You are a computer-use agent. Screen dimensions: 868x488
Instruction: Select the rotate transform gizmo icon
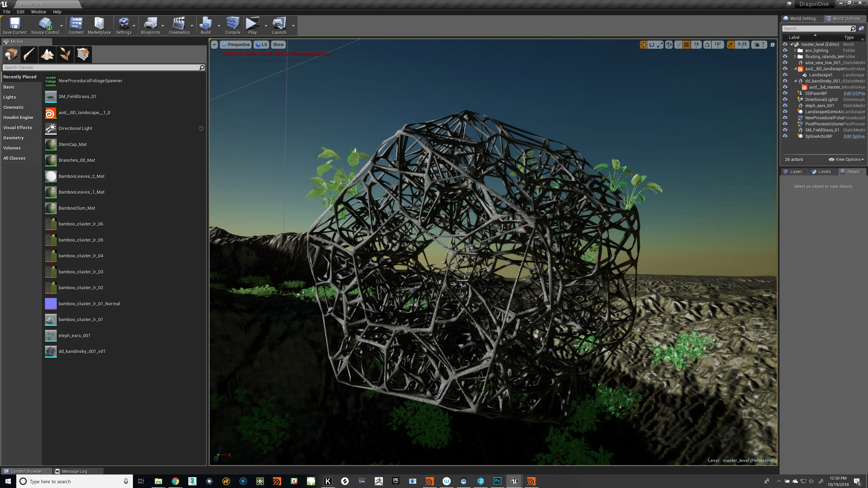tap(652, 45)
